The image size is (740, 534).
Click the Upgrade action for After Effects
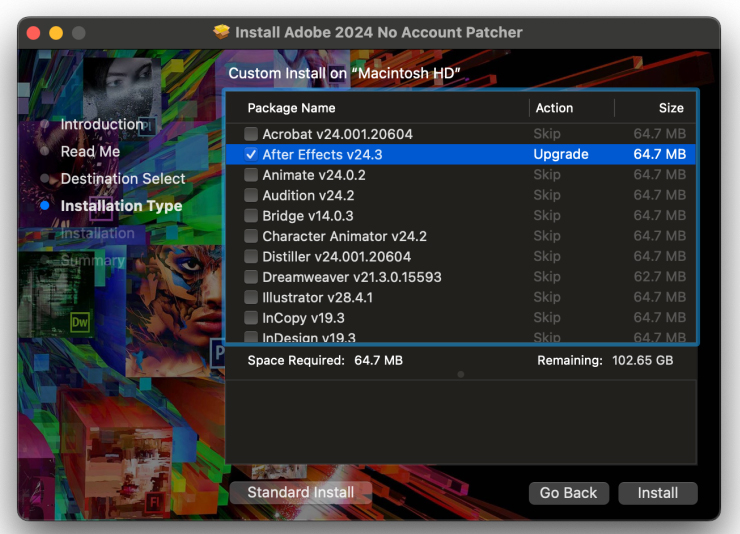coord(561,154)
